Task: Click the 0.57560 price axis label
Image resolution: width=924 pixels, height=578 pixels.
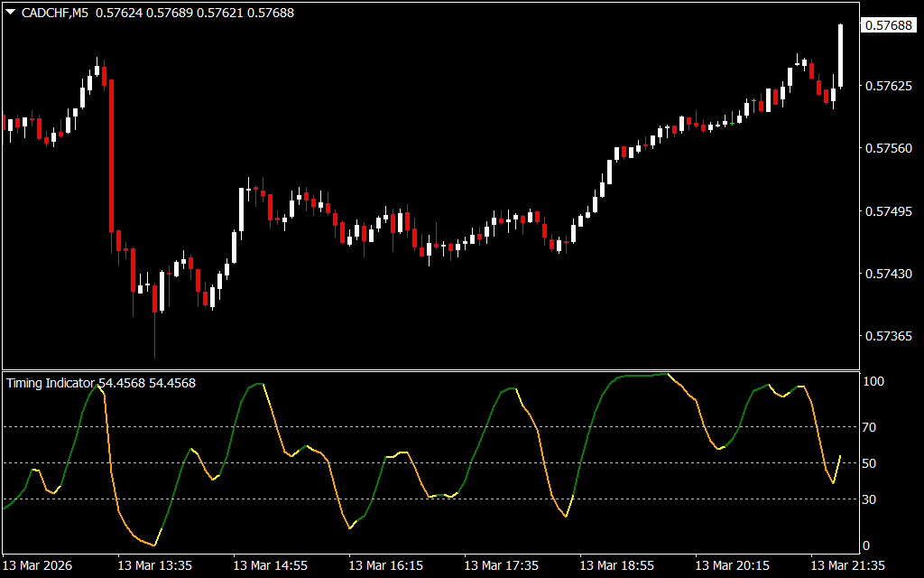Action: [888, 149]
